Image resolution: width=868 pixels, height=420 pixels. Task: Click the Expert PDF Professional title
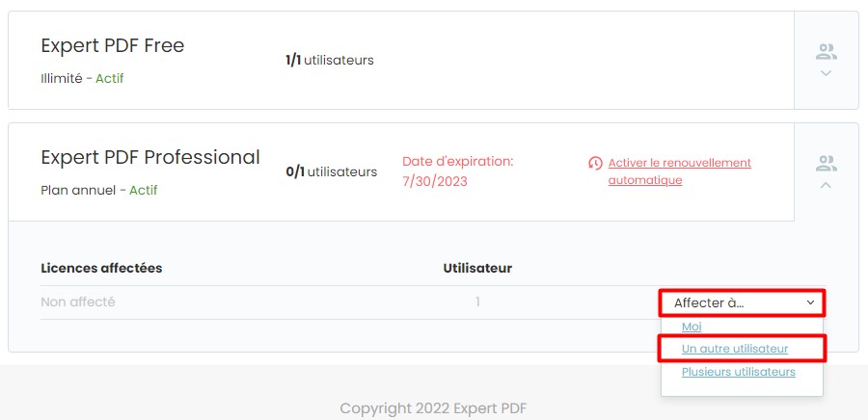coord(150,158)
